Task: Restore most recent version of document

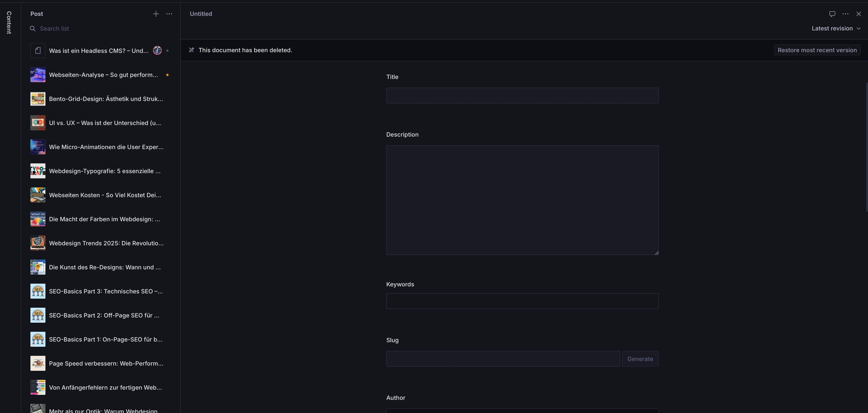Action: tap(817, 50)
